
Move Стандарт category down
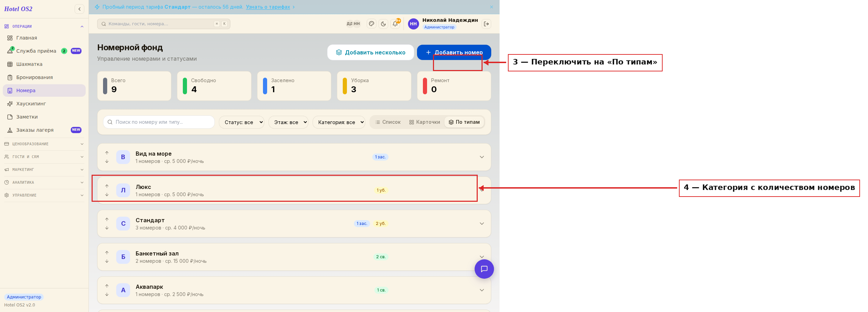pyautogui.click(x=107, y=228)
